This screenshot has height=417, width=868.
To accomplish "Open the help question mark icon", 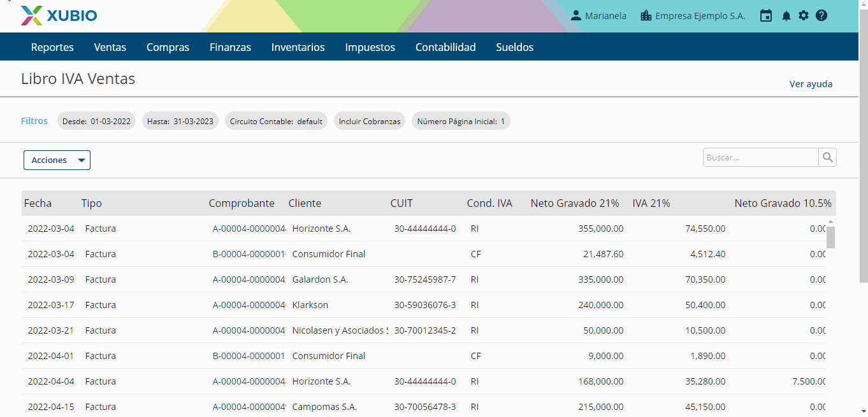I will pyautogui.click(x=821, y=16).
